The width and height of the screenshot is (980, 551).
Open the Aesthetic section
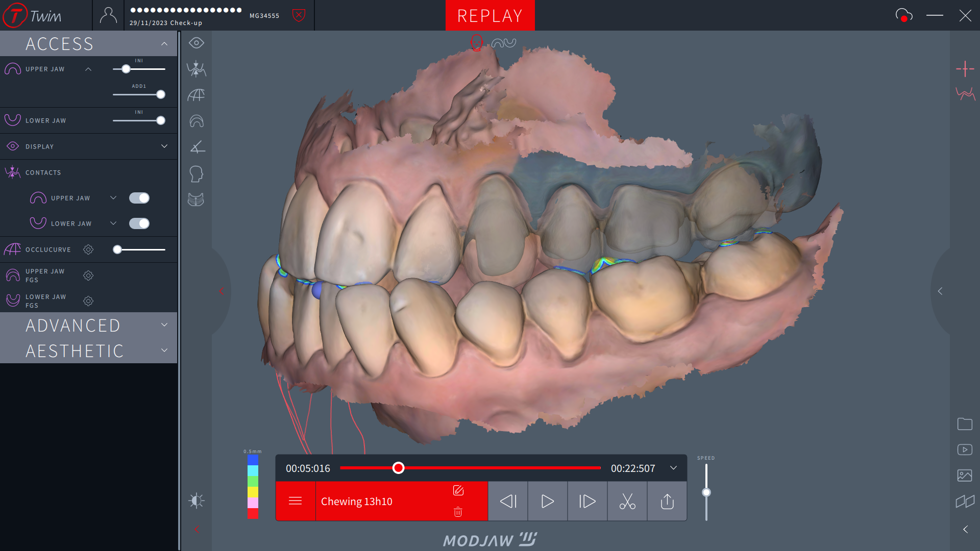point(164,350)
